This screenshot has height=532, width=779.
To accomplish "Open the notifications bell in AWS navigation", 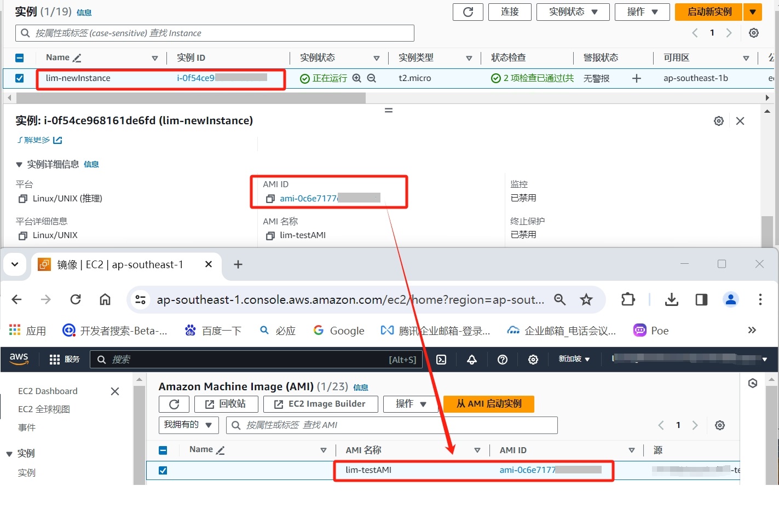I will pyautogui.click(x=471, y=360).
